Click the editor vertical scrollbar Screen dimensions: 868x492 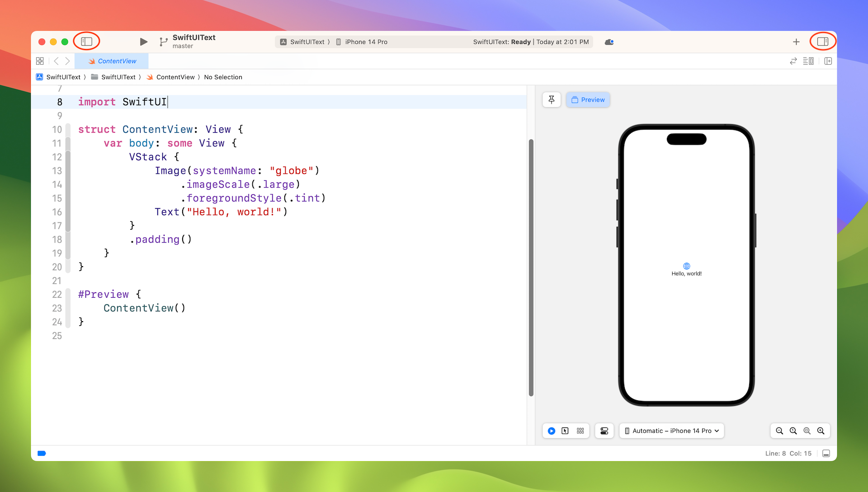coord(531,267)
